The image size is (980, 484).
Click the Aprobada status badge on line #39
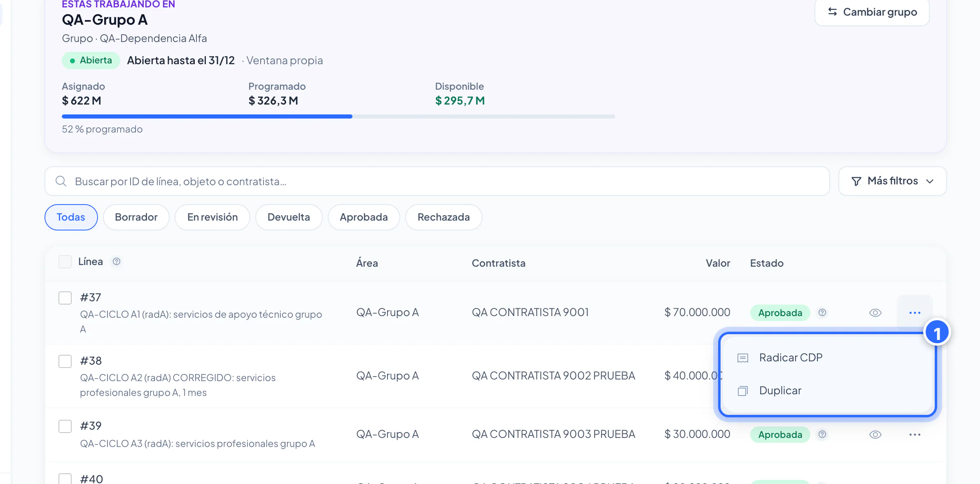[x=780, y=435]
